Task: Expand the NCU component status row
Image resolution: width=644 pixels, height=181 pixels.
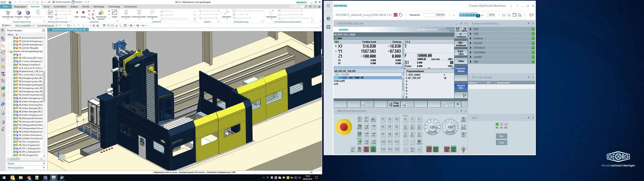Action: pos(471,29)
